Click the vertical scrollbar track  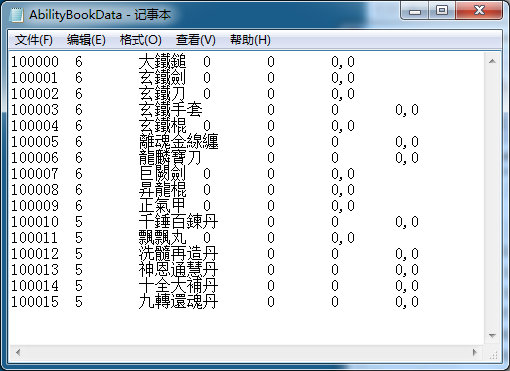click(x=492, y=198)
